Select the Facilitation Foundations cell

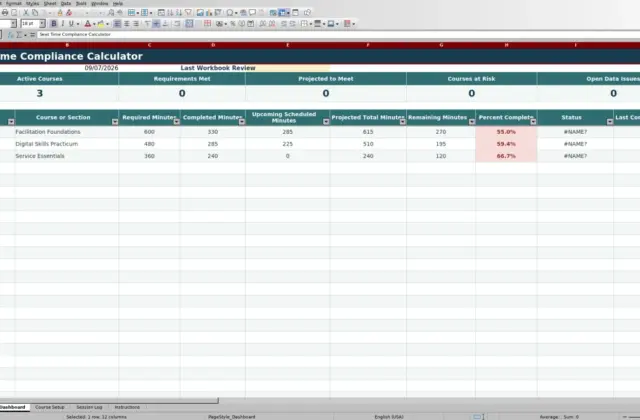pyautogui.click(x=67, y=132)
